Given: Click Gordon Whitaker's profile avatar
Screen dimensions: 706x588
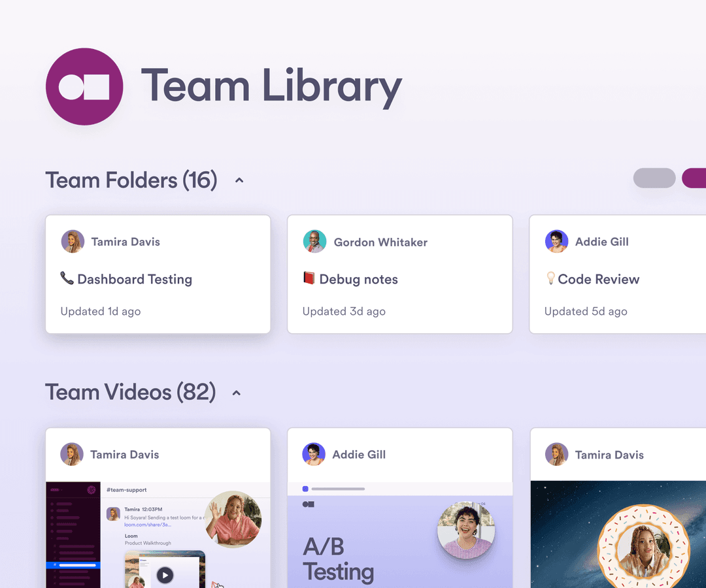Looking at the screenshot, I should click(x=314, y=241).
